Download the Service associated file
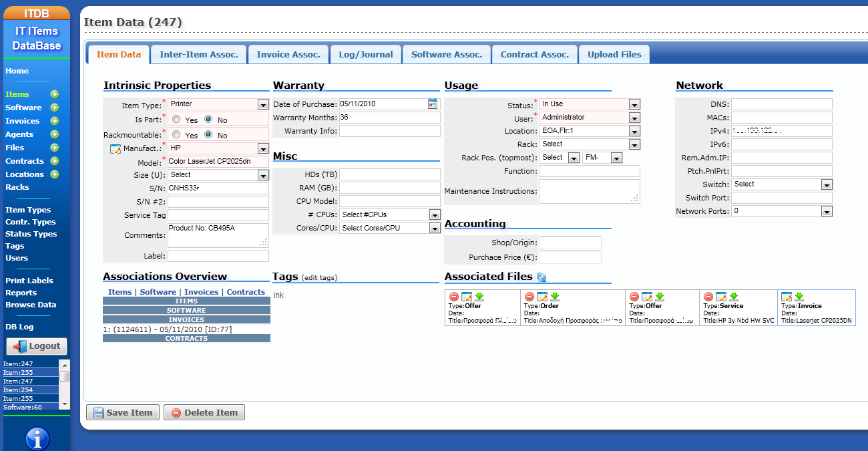The width and height of the screenshot is (868, 451). click(x=733, y=297)
